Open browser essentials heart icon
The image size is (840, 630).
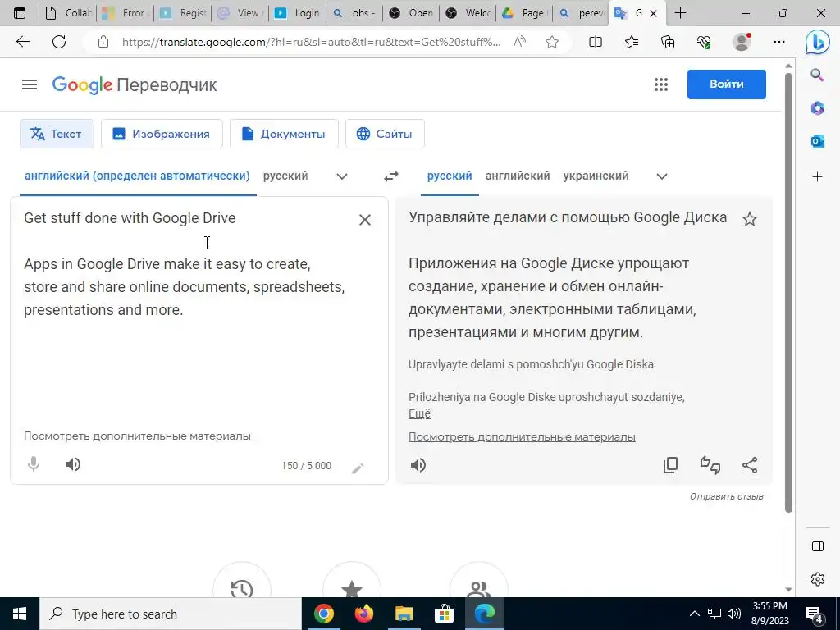tap(704, 42)
